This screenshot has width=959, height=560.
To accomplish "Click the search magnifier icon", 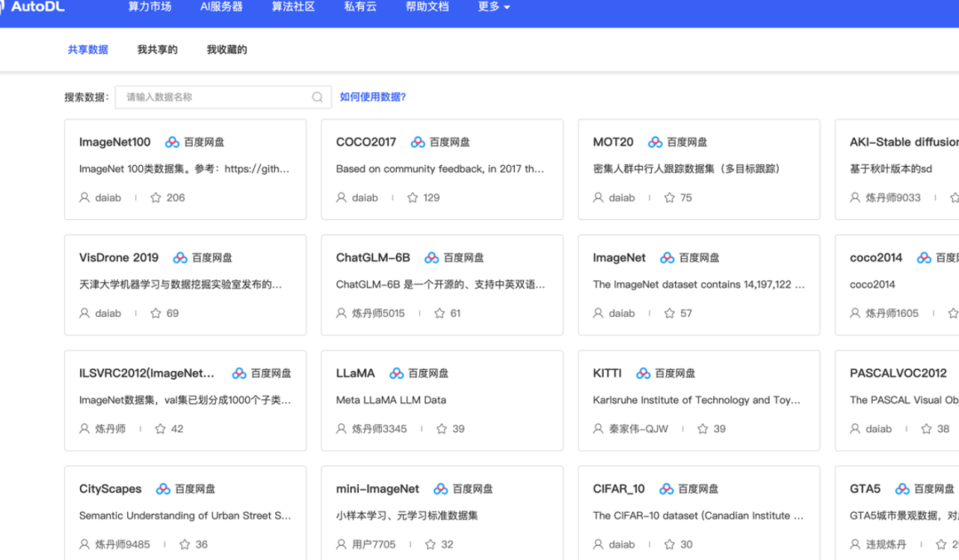I will point(317,98).
